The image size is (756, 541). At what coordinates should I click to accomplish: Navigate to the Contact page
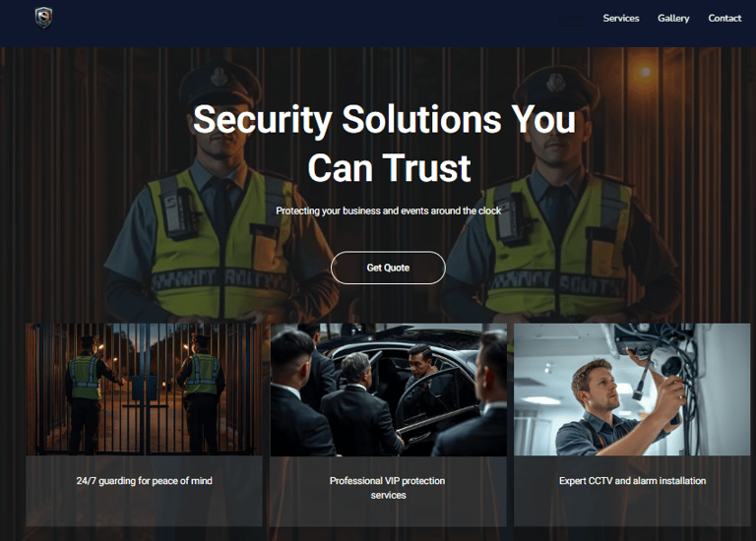(724, 19)
